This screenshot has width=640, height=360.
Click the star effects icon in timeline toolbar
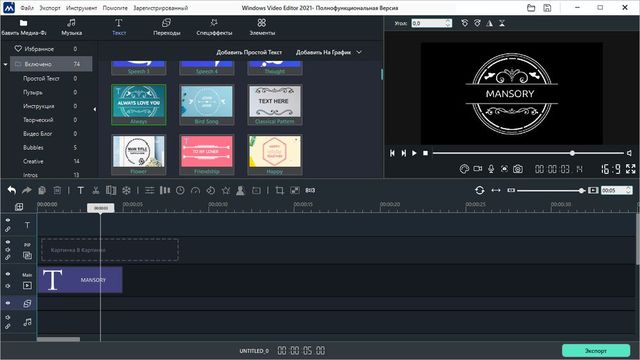point(226,190)
